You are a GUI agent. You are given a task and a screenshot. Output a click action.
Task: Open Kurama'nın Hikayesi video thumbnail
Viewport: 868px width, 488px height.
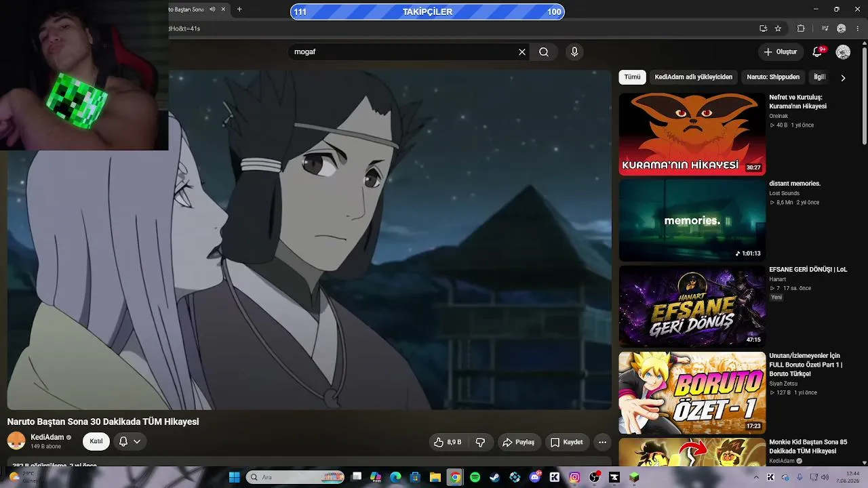(692, 134)
